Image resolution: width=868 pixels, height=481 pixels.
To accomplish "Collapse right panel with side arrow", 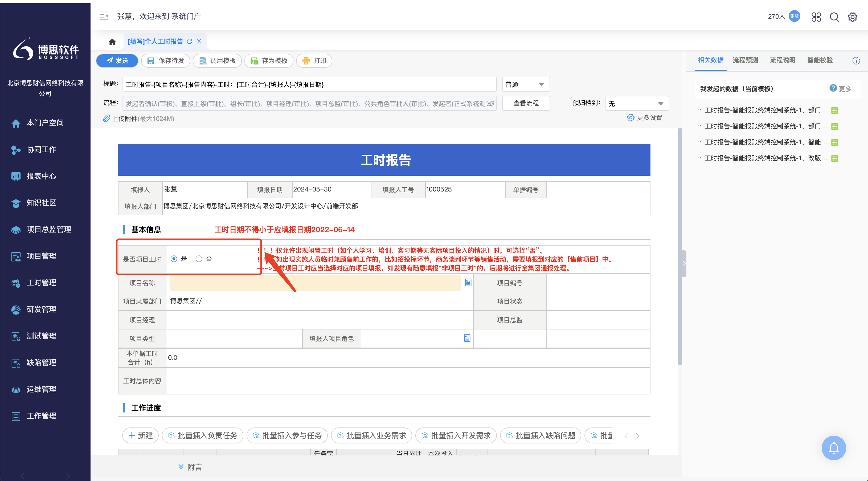I will point(684,264).
